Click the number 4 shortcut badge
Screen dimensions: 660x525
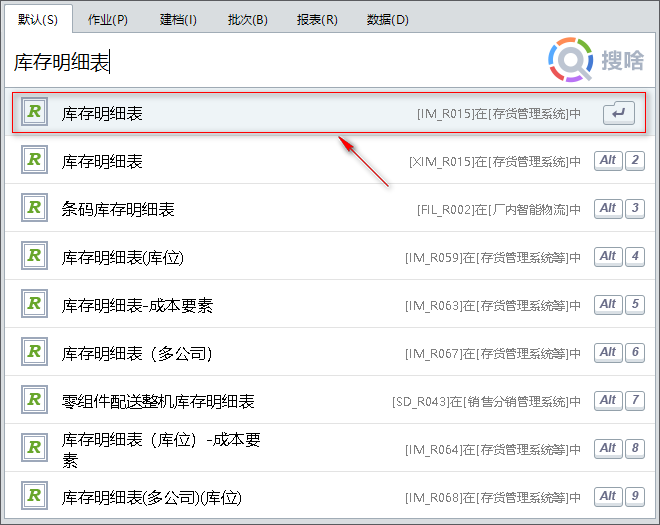click(x=635, y=257)
